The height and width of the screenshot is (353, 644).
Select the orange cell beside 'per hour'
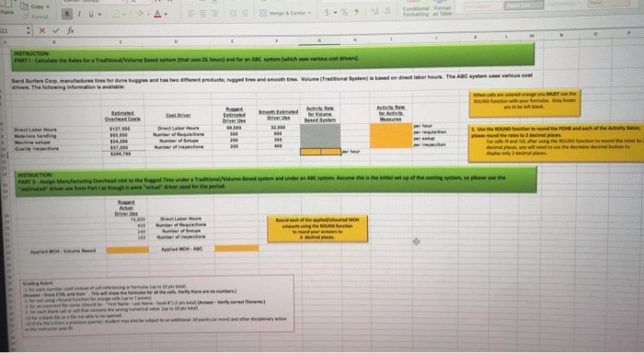point(320,152)
